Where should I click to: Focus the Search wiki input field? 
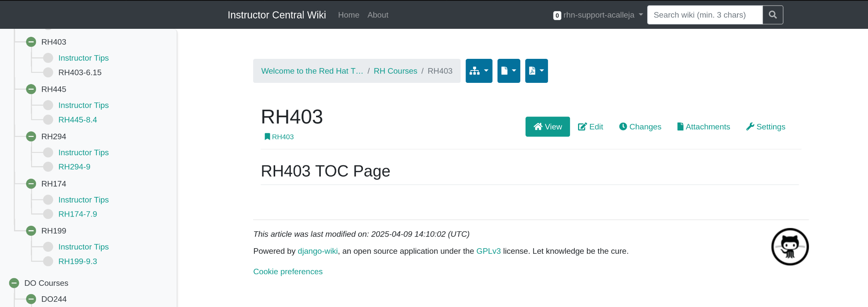point(705,15)
